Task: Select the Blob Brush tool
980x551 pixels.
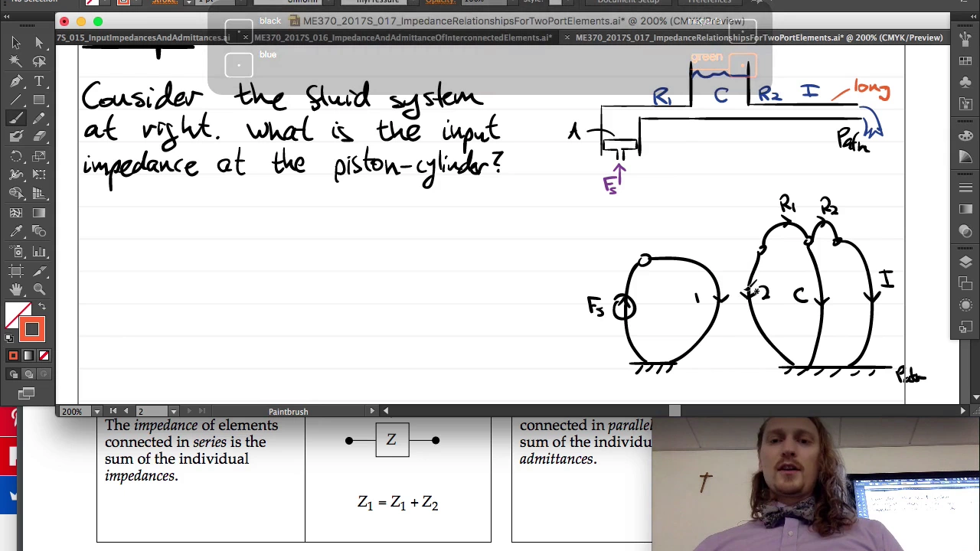Action: (16, 137)
